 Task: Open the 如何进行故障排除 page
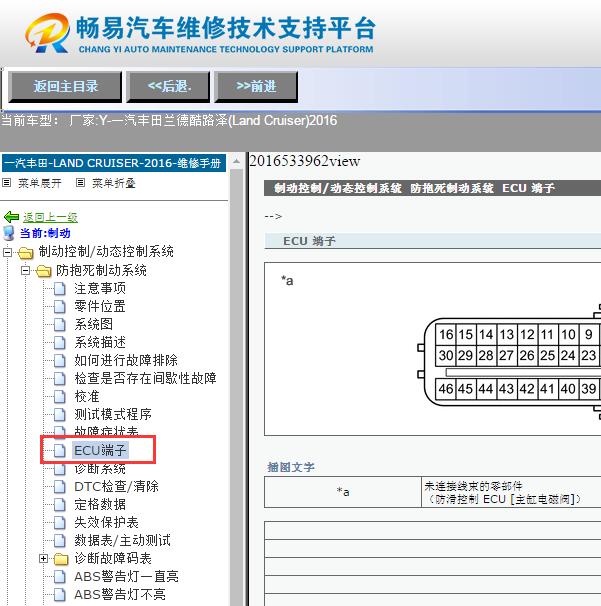coord(126,360)
